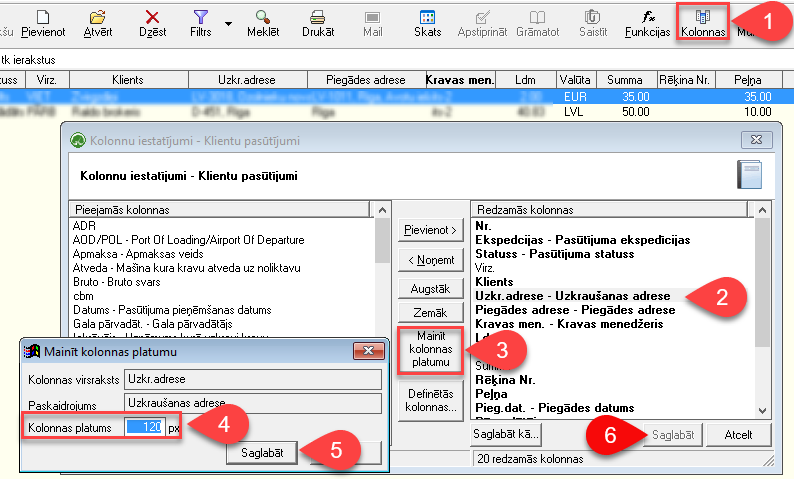Open the Kolonnas column settings
Screen dimensions: 794x479
pyautogui.click(x=703, y=22)
